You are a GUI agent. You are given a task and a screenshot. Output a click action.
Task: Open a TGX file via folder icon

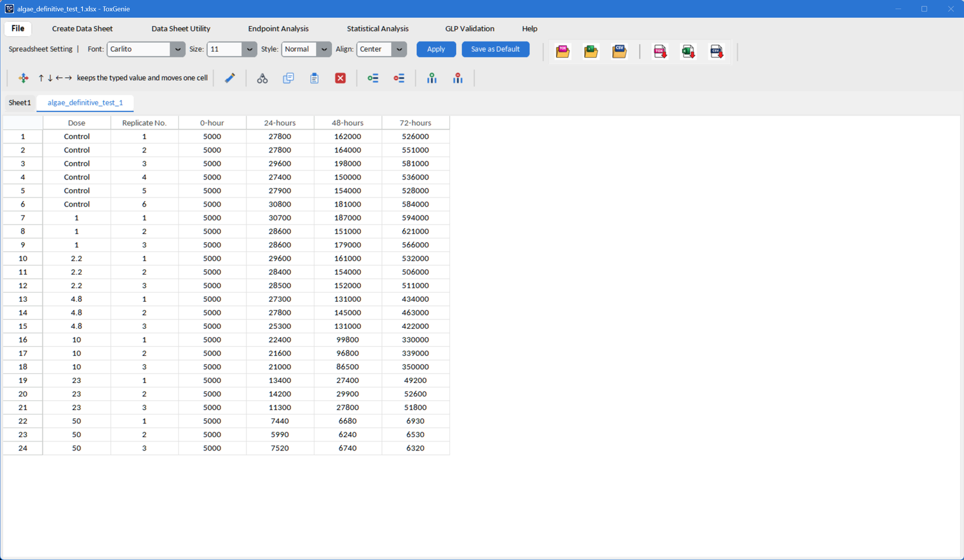pyautogui.click(x=563, y=52)
